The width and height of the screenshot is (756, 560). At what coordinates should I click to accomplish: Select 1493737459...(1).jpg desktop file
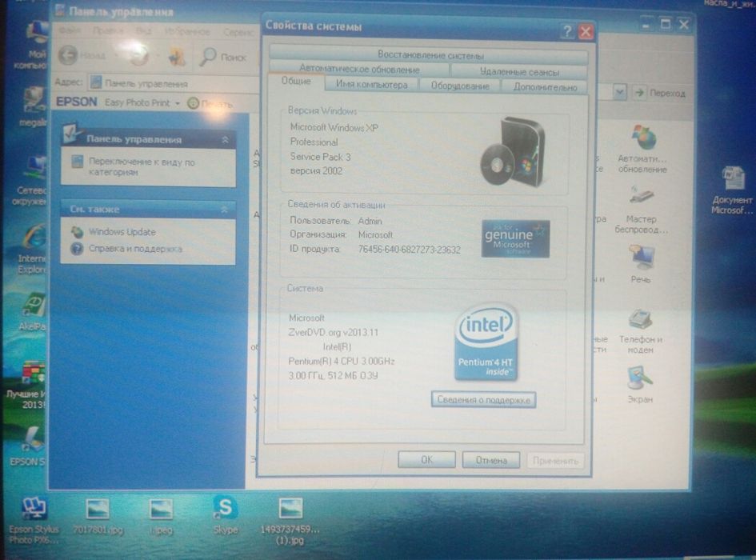pyautogui.click(x=290, y=522)
